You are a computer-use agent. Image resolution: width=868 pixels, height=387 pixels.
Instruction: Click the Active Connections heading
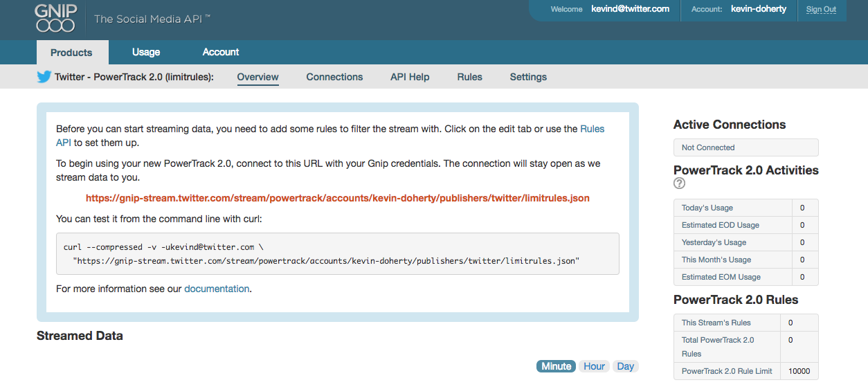[x=730, y=125]
